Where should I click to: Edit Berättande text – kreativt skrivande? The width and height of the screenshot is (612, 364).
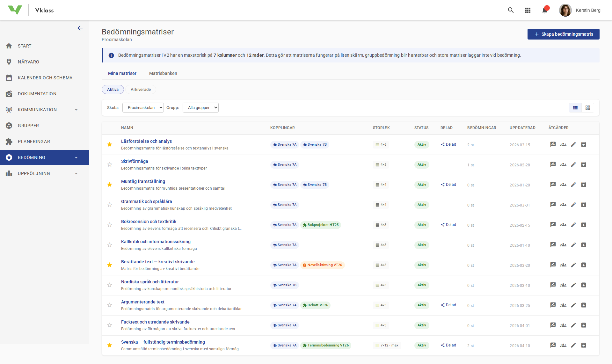pyautogui.click(x=573, y=265)
